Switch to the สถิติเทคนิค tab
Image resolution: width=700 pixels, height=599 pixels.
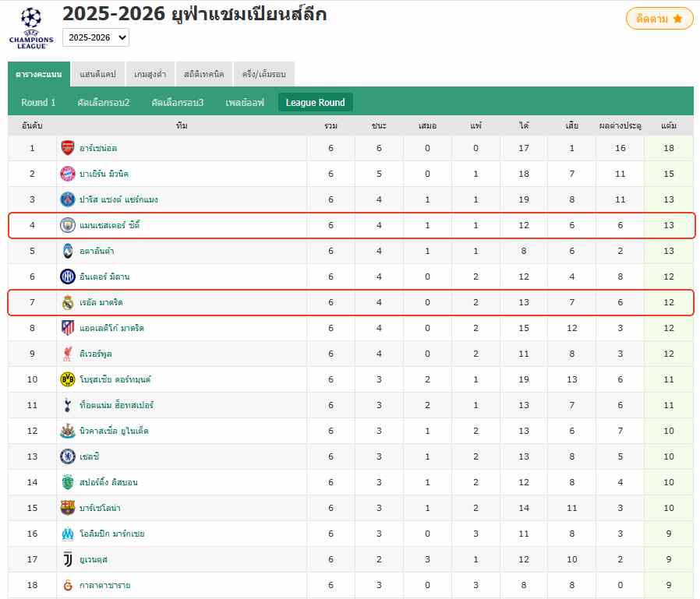(203, 73)
